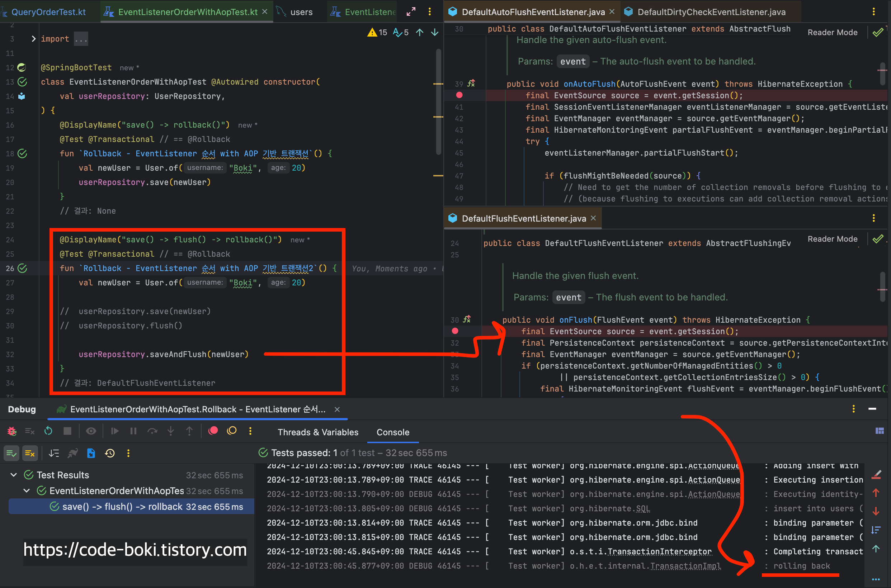This screenshot has height=588, width=891.
Task: Click View Breakpoints red circles icon
Action: pyautogui.click(x=213, y=431)
